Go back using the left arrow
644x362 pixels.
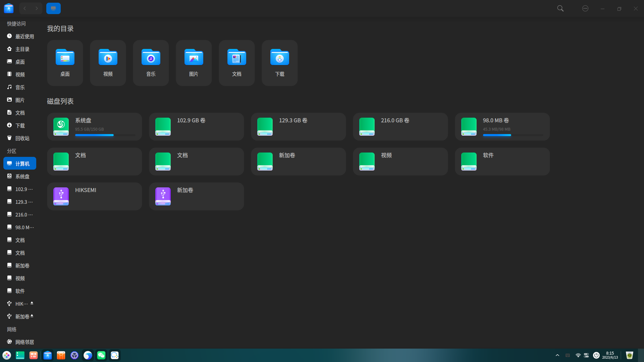coord(25,8)
